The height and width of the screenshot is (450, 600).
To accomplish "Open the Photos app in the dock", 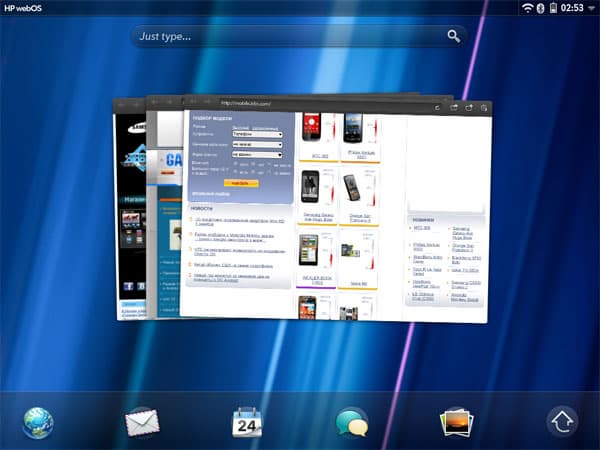I will tap(456, 423).
